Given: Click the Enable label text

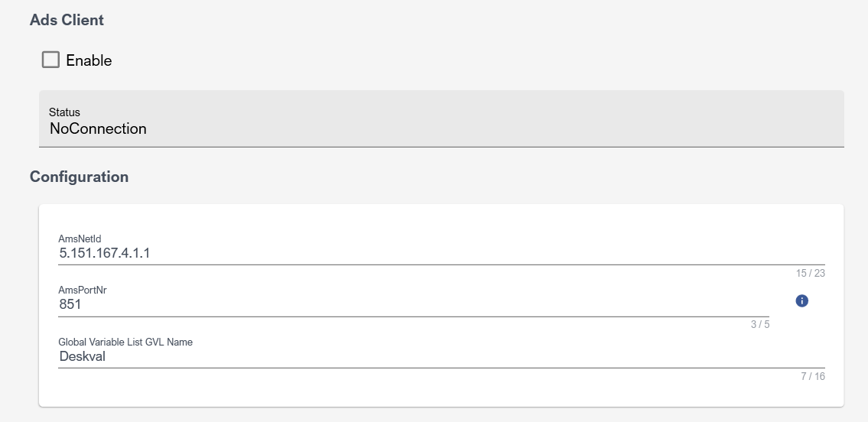Looking at the screenshot, I should [89, 60].
